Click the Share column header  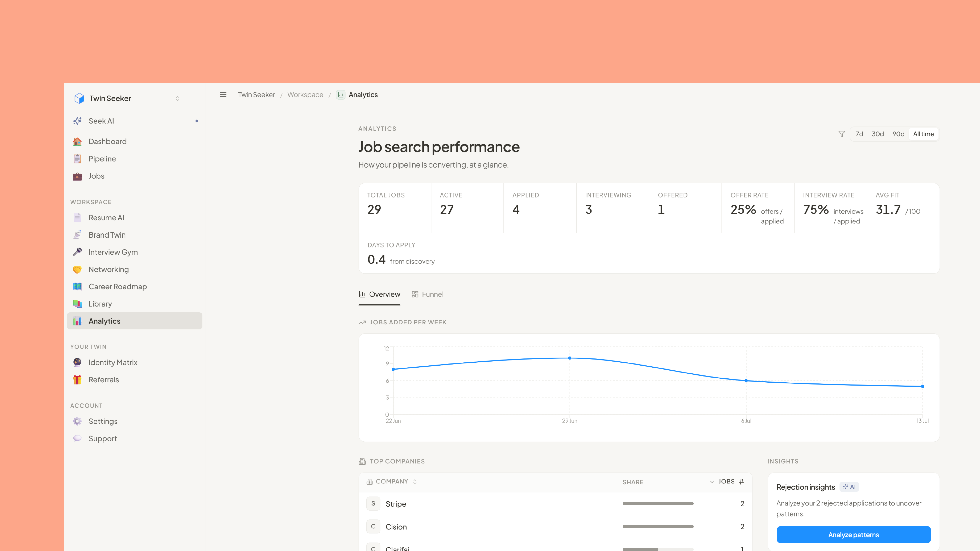coord(633,482)
